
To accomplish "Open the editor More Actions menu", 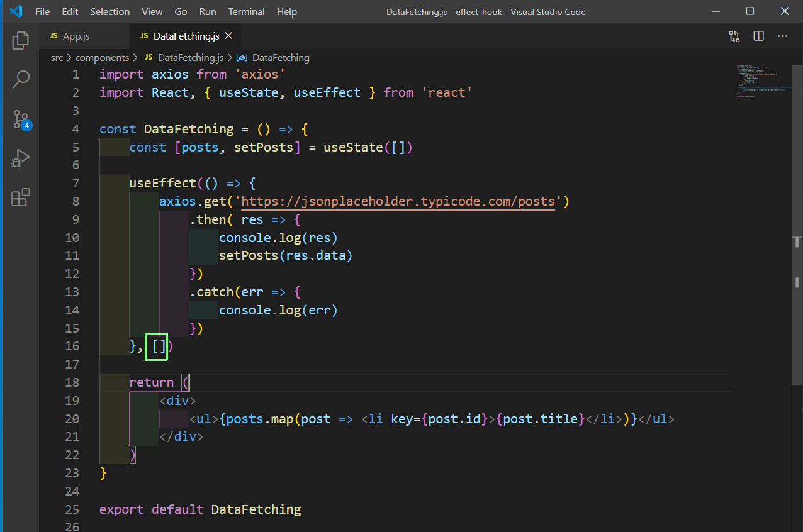I will (782, 36).
